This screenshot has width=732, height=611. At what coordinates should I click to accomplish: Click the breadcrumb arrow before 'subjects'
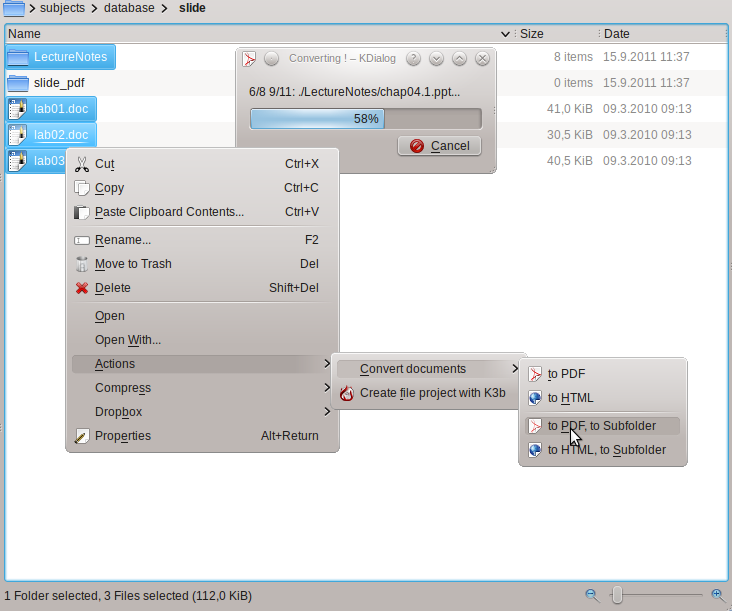coord(32,8)
